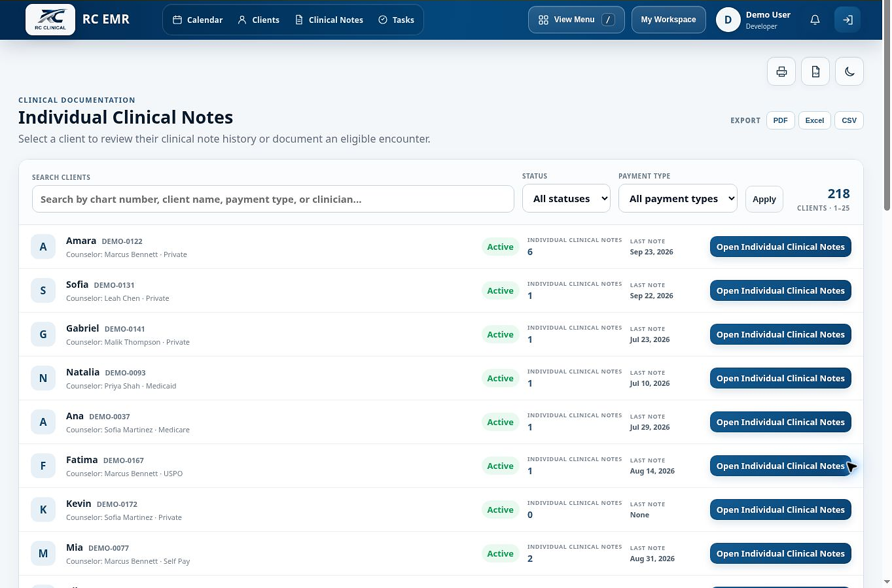Click chart number DEMO-0037

[109, 417]
